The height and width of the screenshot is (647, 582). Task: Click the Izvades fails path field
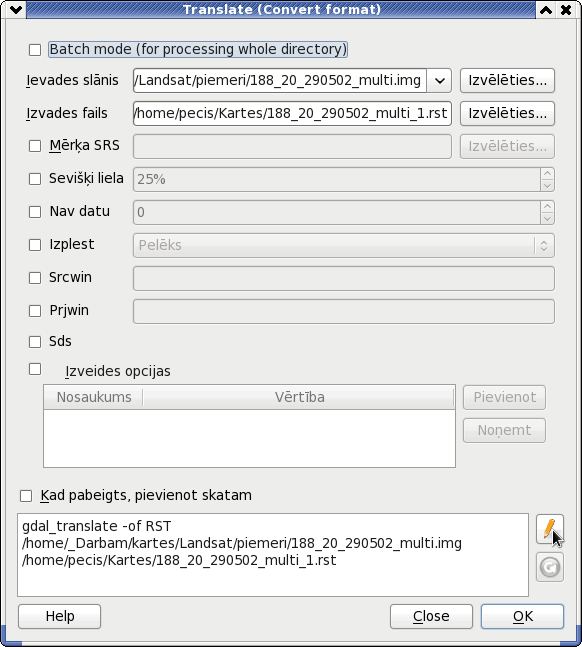(x=292, y=113)
